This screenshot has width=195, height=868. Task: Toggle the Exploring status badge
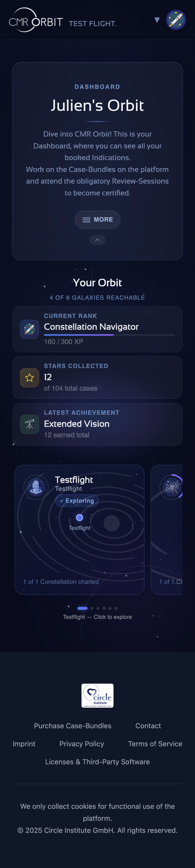(77, 501)
